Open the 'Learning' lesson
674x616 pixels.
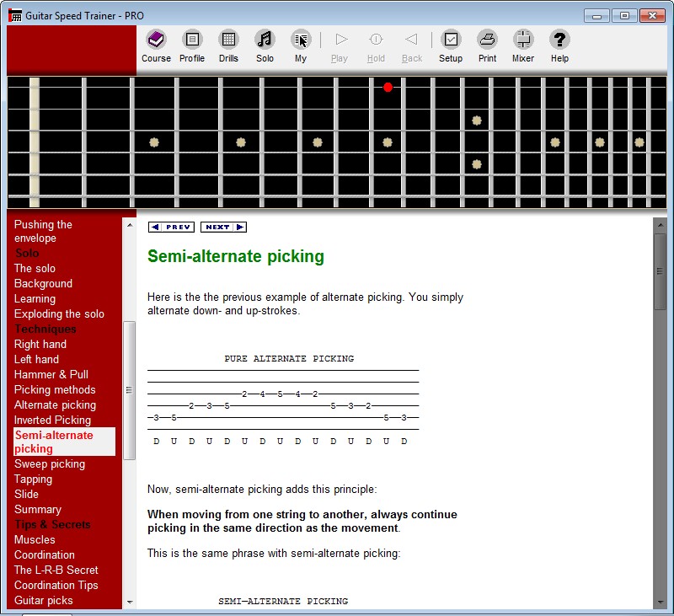[35, 299]
